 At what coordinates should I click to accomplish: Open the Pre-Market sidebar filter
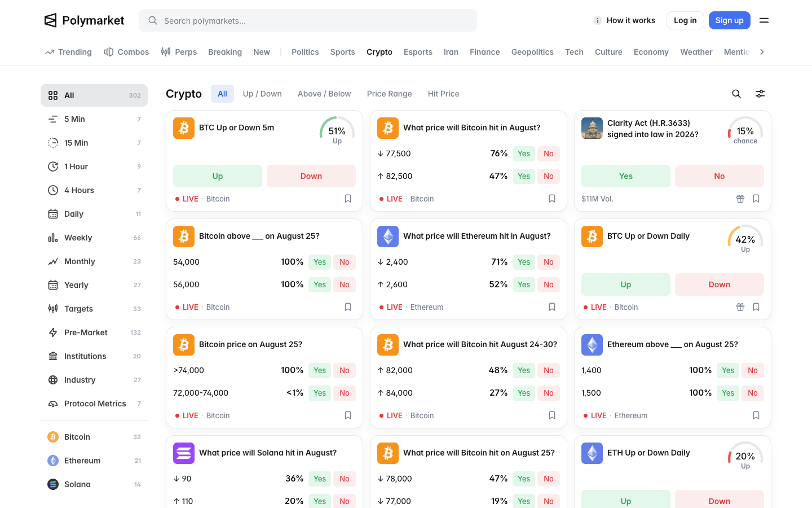coord(94,332)
